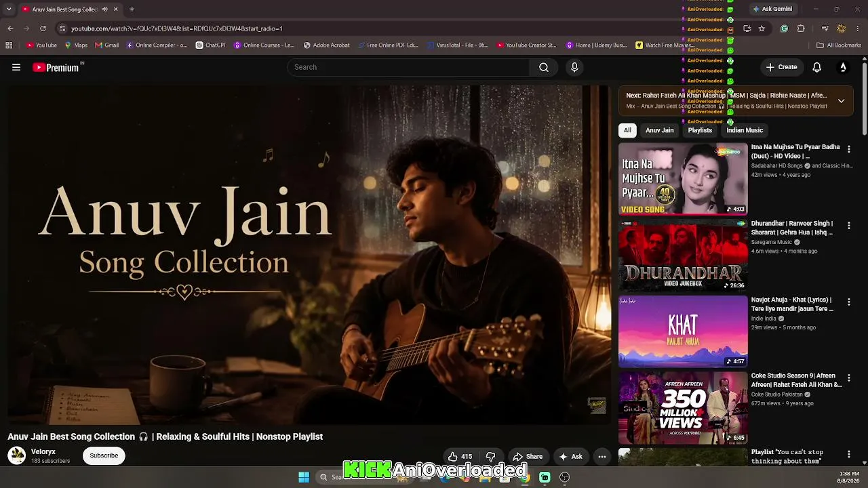The image size is (868, 488).
Task: Mute the tab via speaker icon
Action: (x=104, y=9)
